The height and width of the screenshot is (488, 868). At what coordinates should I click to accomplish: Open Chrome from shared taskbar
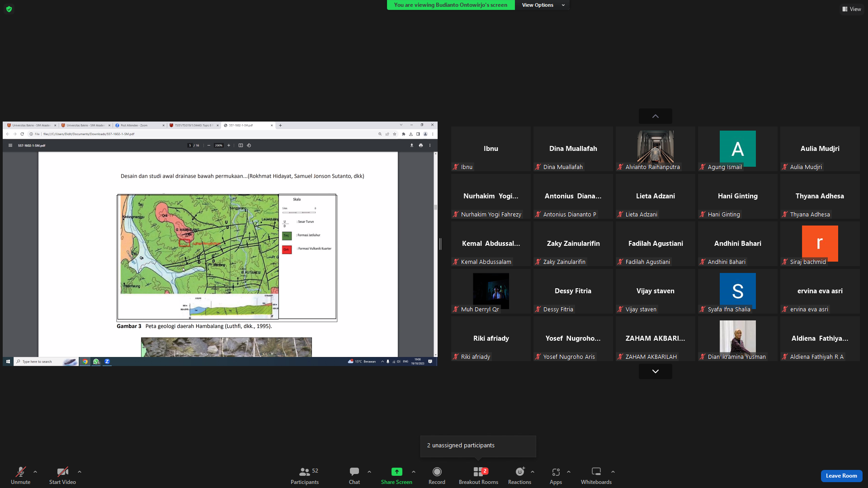click(x=85, y=361)
